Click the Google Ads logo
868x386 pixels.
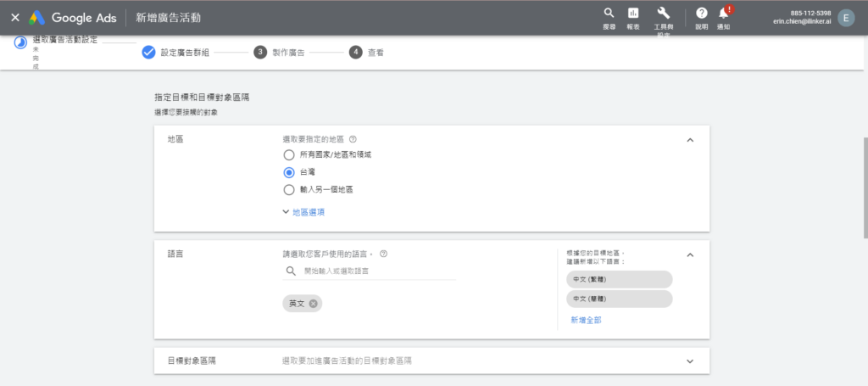[73, 18]
